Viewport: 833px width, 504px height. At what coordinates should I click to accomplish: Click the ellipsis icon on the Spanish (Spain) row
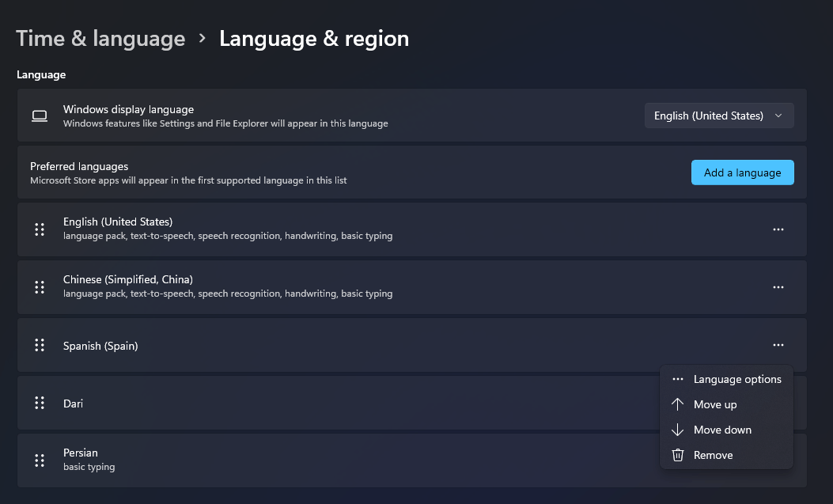pyautogui.click(x=778, y=345)
